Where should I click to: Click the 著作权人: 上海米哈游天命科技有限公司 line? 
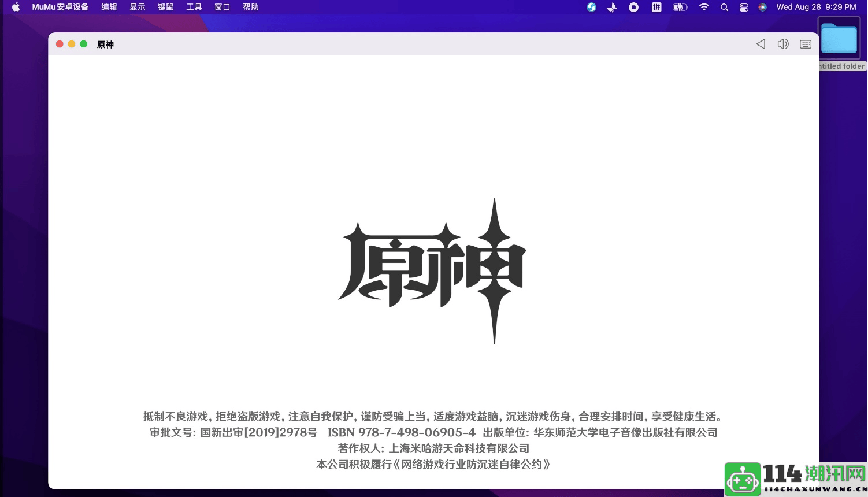pyautogui.click(x=433, y=448)
